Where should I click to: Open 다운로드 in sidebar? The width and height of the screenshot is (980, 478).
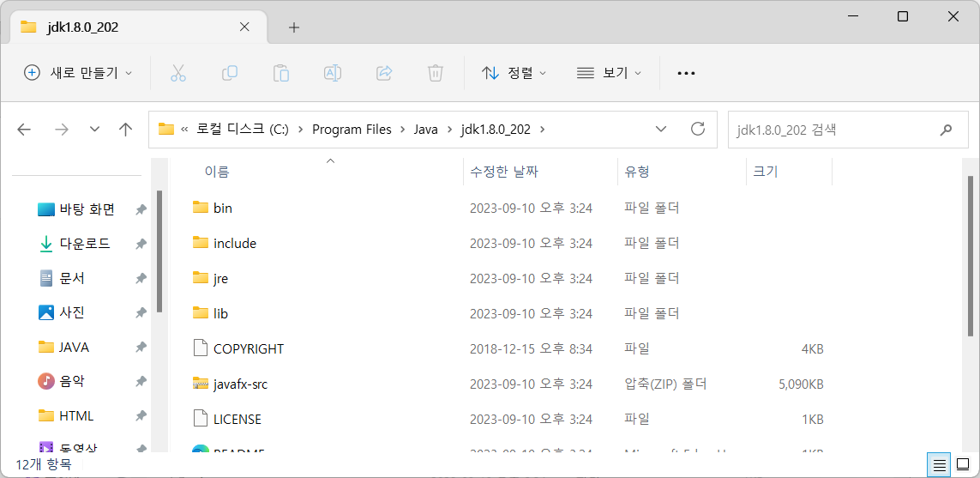pyautogui.click(x=85, y=244)
